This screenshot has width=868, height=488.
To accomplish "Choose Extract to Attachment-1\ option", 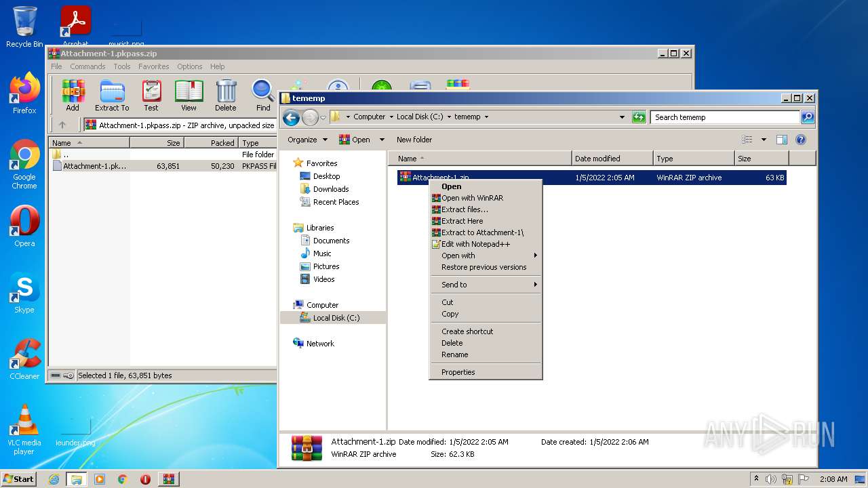I will coord(486,232).
